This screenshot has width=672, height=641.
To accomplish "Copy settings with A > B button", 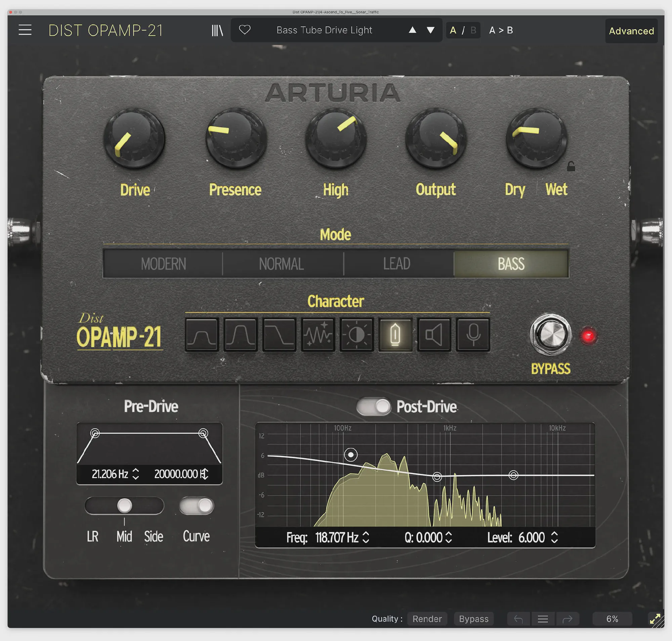I will pos(501,31).
